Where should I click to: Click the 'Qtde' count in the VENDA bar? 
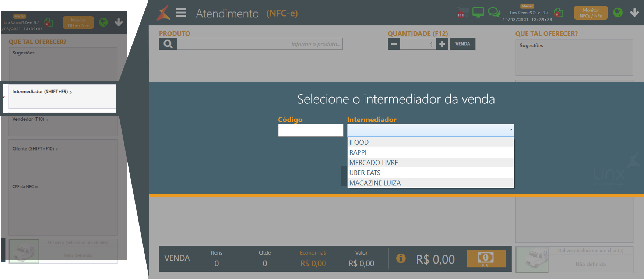(x=265, y=264)
